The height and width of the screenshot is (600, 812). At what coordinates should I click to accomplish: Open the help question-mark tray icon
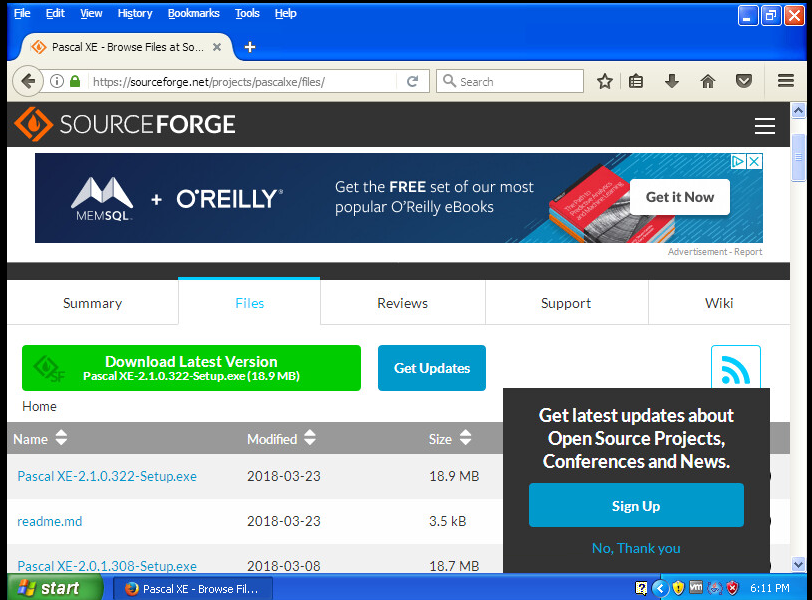pyautogui.click(x=641, y=588)
